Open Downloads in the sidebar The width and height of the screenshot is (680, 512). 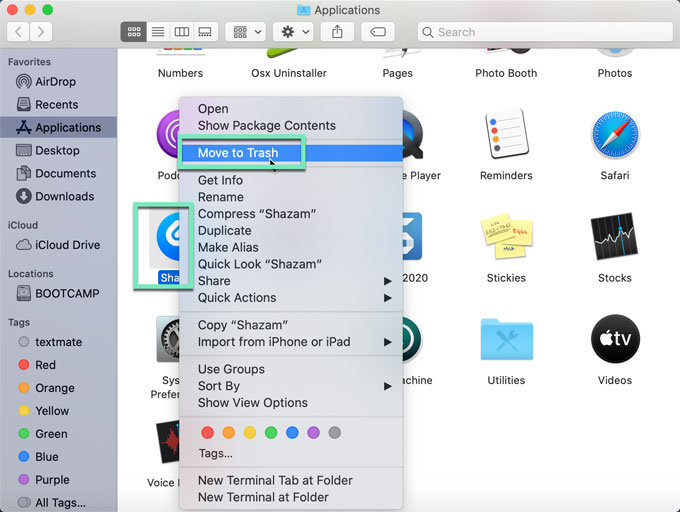(64, 196)
